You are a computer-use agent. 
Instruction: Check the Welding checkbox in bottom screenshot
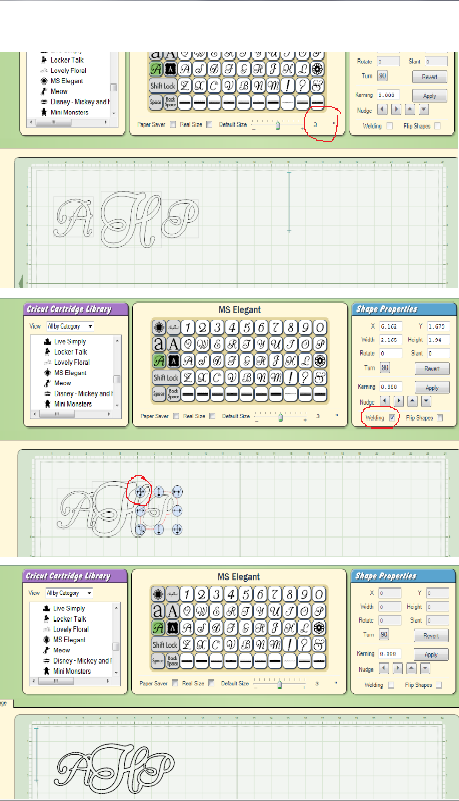(391, 685)
